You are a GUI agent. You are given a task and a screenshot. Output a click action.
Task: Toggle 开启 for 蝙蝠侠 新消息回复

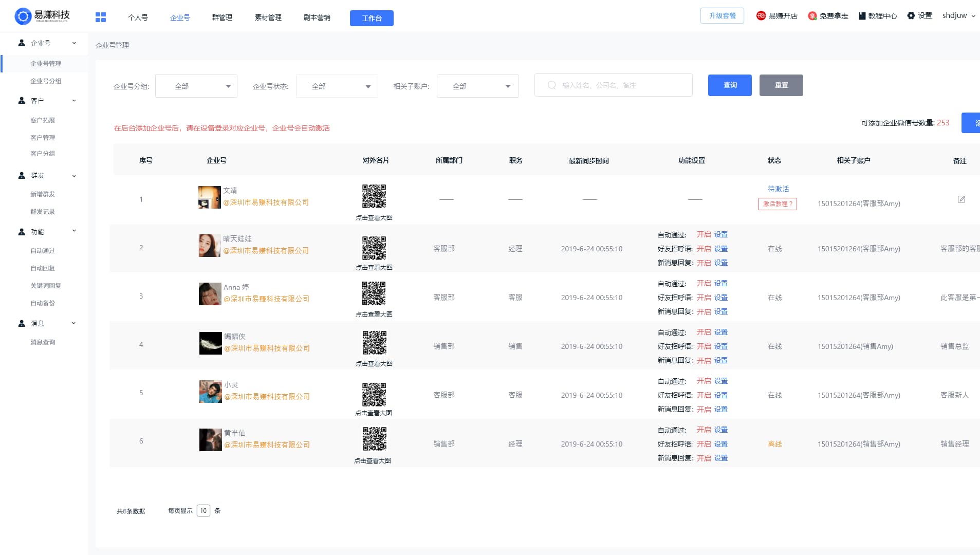coord(704,360)
